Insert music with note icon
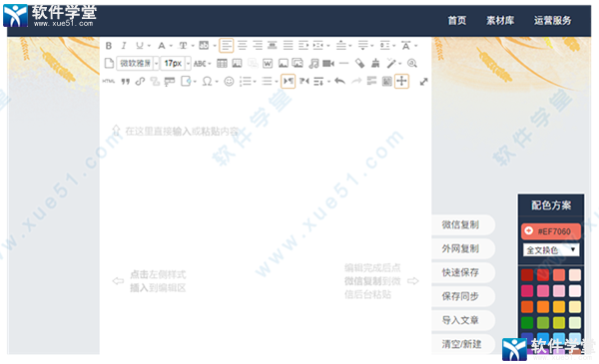The height and width of the screenshot is (364, 599). point(313,64)
